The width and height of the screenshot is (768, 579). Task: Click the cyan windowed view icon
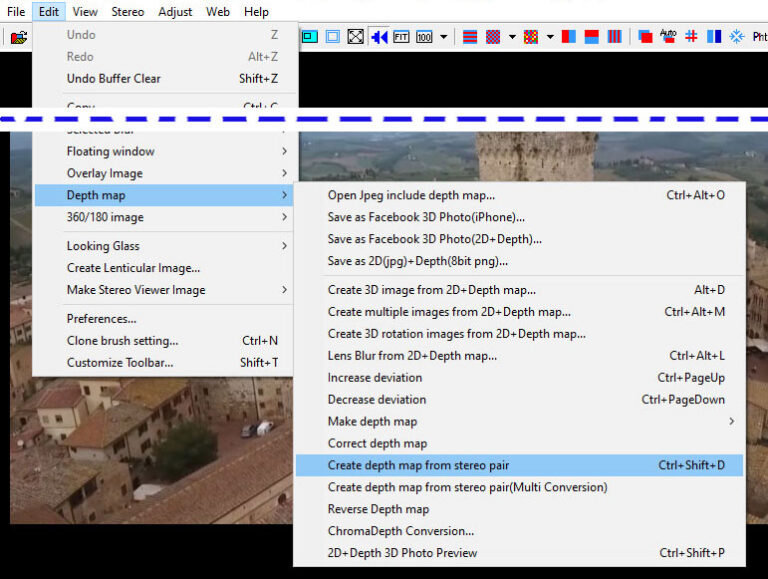(309, 37)
